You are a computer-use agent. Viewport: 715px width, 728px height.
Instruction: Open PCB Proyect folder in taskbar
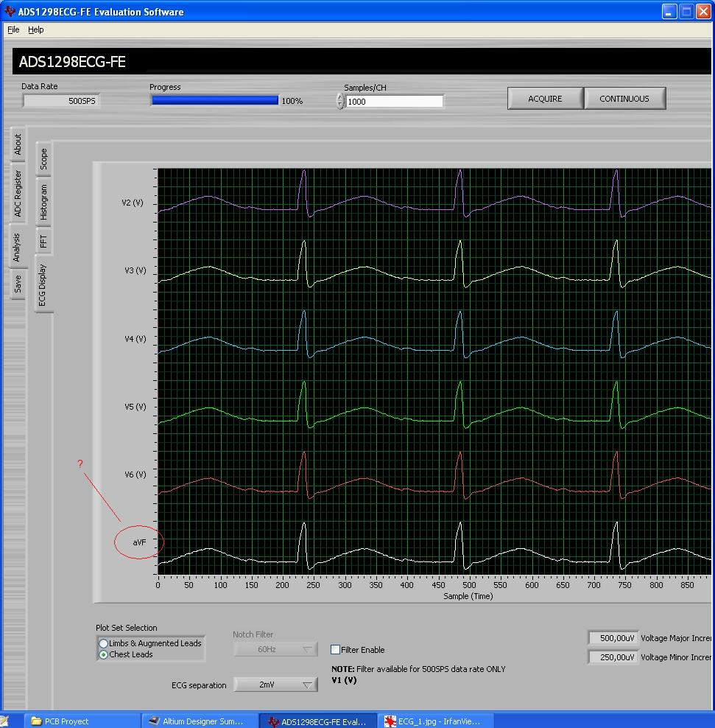[82, 721]
